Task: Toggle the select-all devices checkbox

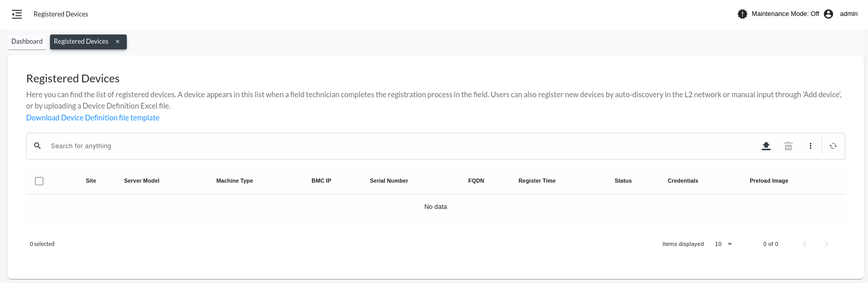Action: coord(39,181)
